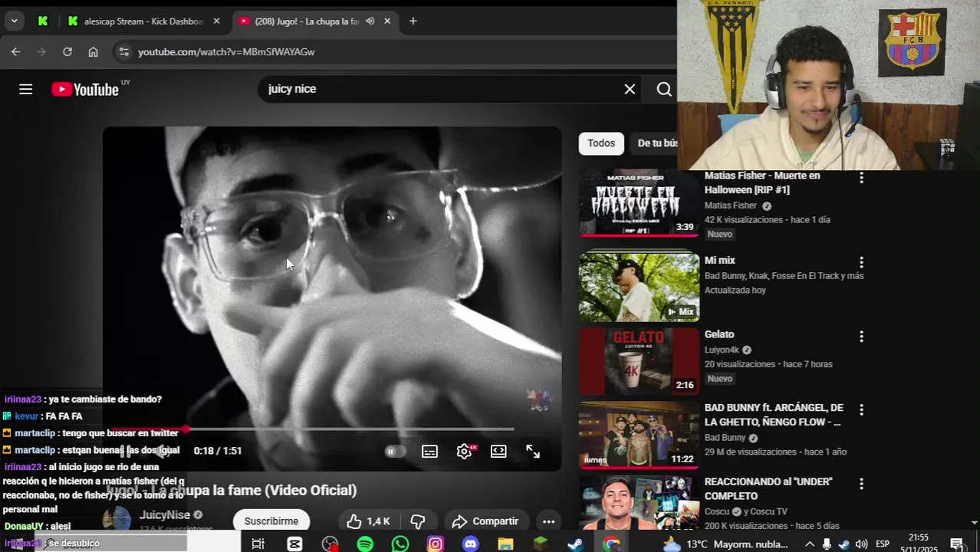Screen dimensions: 980x552
Task: Click the YouTube search magnifier button
Action: 664,89
